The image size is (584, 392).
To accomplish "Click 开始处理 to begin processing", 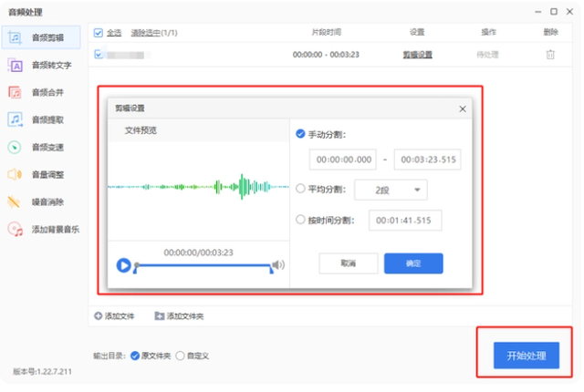I will pyautogui.click(x=527, y=356).
